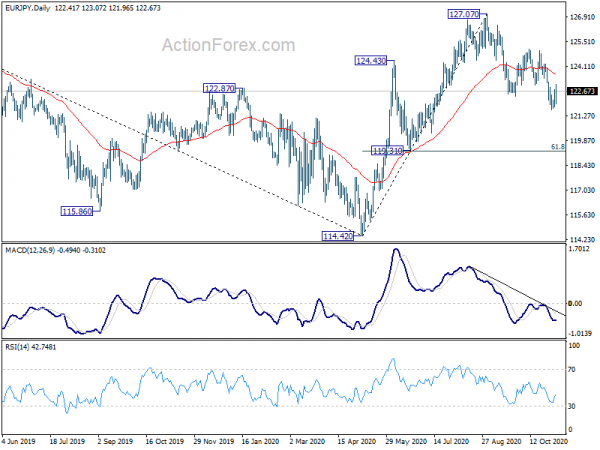Screen dimensions: 600x450
Task: Click the 115.860 low price label
Action: (x=77, y=211)
